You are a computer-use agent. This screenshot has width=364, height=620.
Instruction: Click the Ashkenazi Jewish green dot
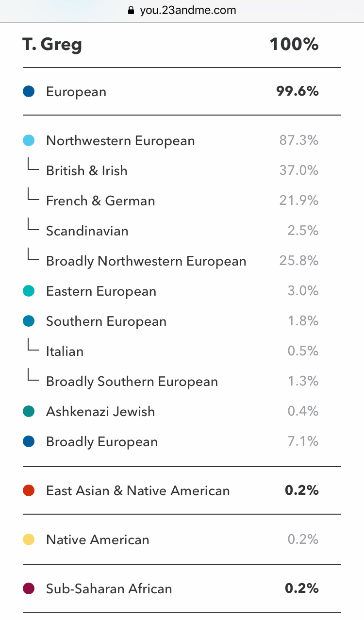pyautogui.click(x=29, y=411)
